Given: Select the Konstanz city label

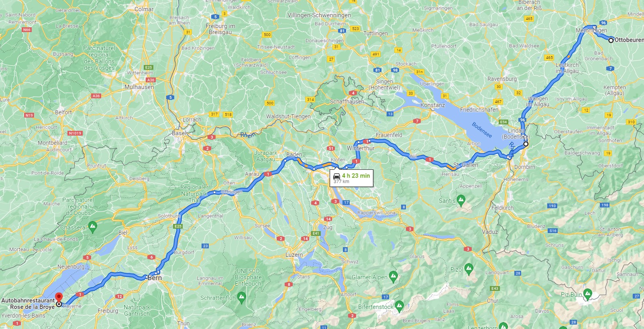Looking at the screenshot, I should tap(432, 105).
